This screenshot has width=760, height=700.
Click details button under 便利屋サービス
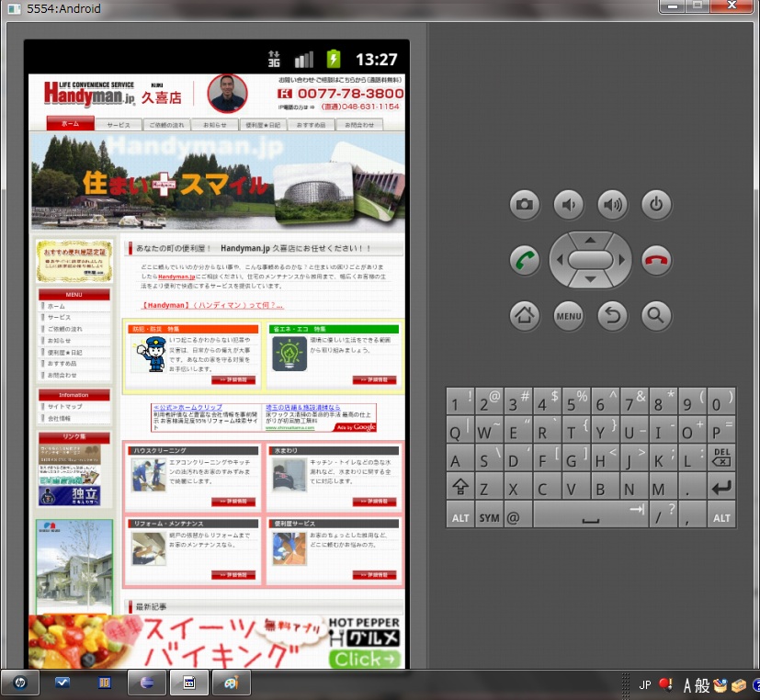point(375,575)
